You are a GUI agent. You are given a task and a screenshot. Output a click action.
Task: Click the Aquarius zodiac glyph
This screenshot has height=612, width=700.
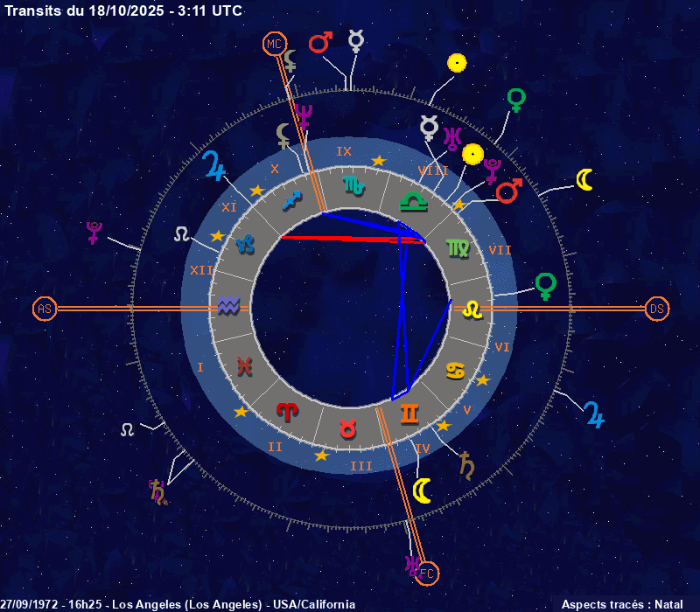pyautogui.click(x=228, y=306)
